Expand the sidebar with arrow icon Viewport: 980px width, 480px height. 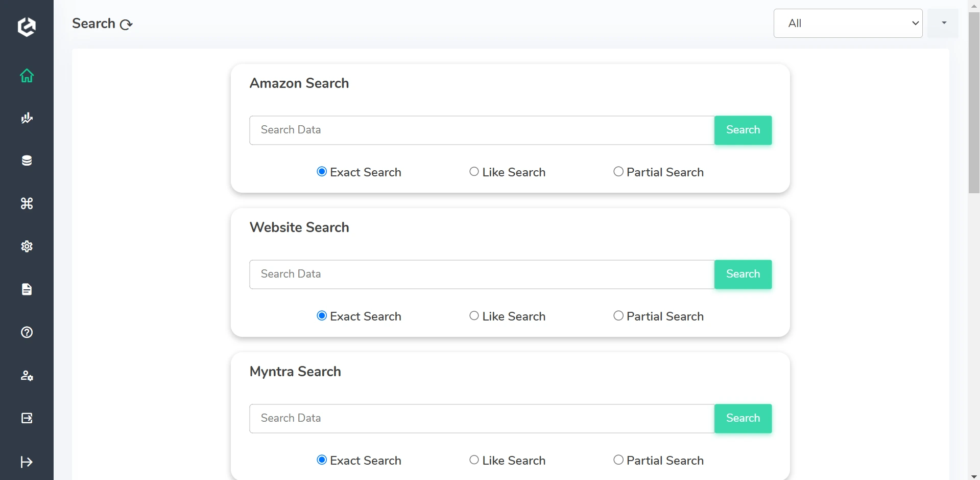27,462
